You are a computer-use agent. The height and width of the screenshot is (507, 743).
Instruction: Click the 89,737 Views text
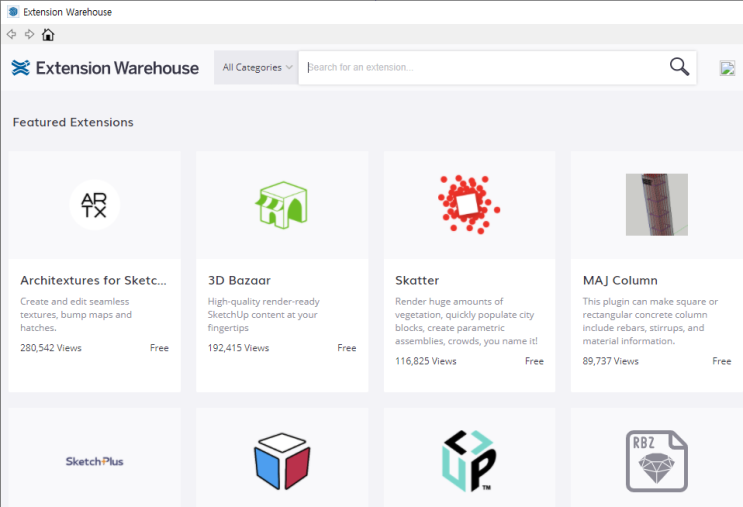click(x=610, y=361)
